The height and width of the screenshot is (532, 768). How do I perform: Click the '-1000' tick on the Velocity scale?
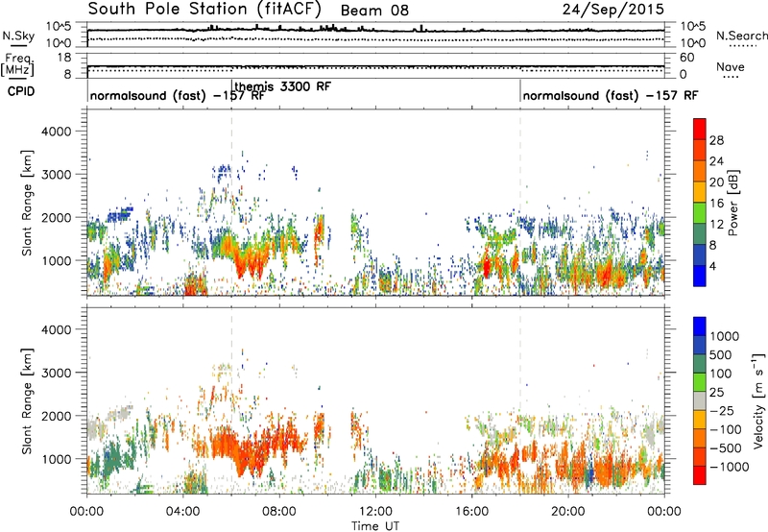point(729,467)
